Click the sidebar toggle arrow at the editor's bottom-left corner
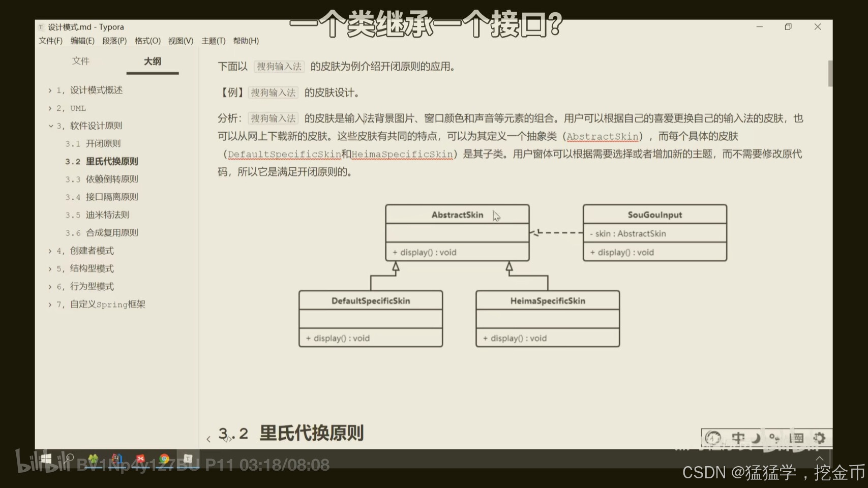The image size is (868, 488). pyautogui.click(x=208, y=439)
